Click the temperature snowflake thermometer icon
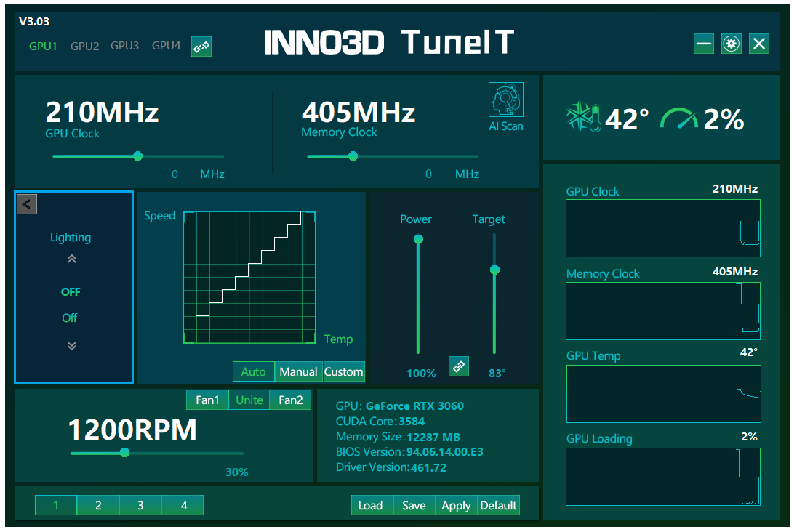Viewport: 797px width, 532px height. point(583,118)
